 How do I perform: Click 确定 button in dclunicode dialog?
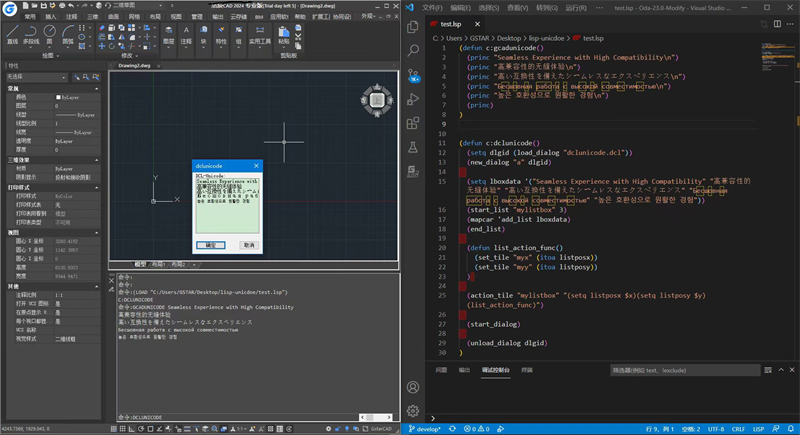(x=210, y=245)
